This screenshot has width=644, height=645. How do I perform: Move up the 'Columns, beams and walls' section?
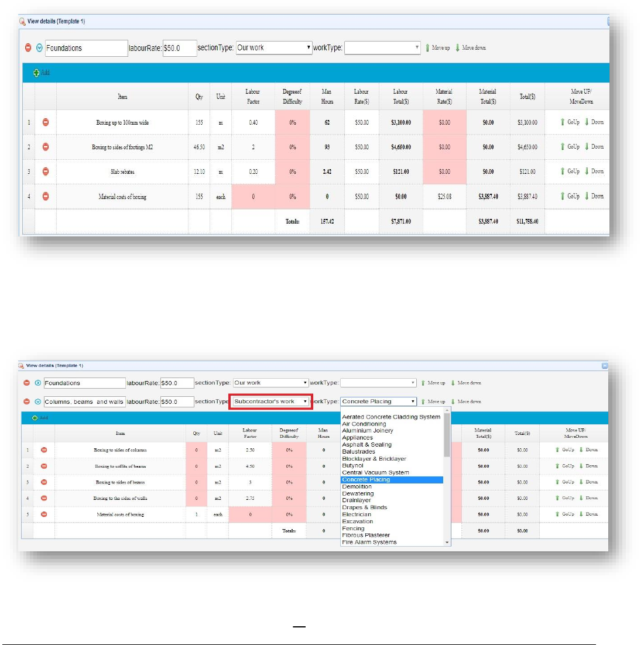coord(433,402)
